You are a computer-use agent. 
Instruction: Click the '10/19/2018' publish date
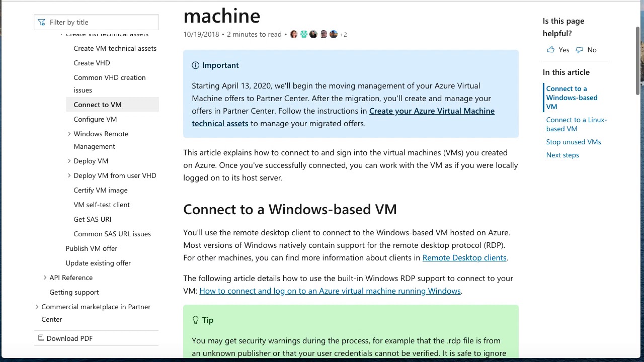201,34
